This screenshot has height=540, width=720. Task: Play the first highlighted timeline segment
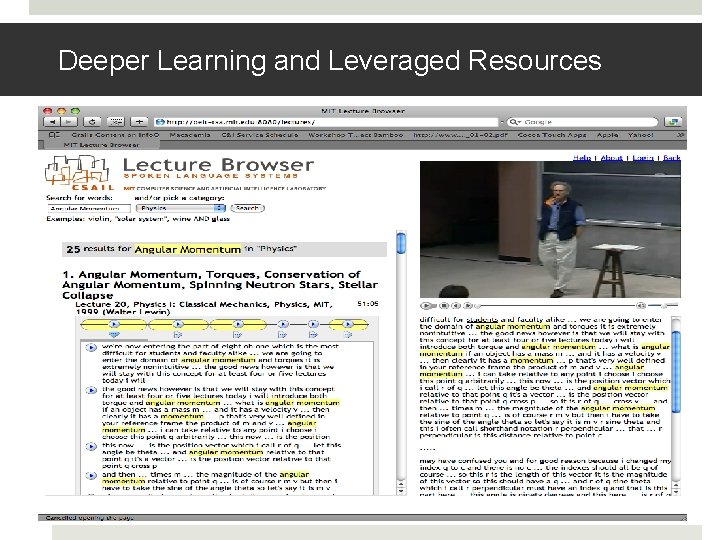(113, 325)
